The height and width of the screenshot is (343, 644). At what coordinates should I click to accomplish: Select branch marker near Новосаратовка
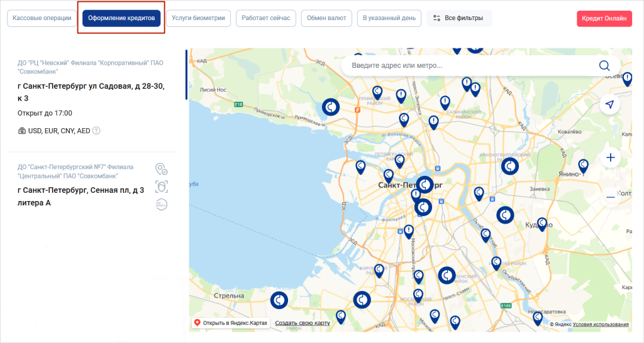pos(538,318)
